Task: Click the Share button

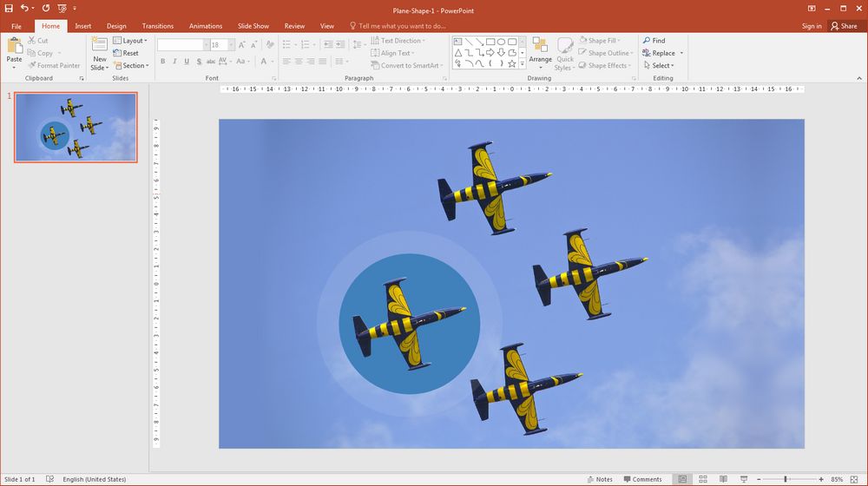Action: tap(844, 26)
